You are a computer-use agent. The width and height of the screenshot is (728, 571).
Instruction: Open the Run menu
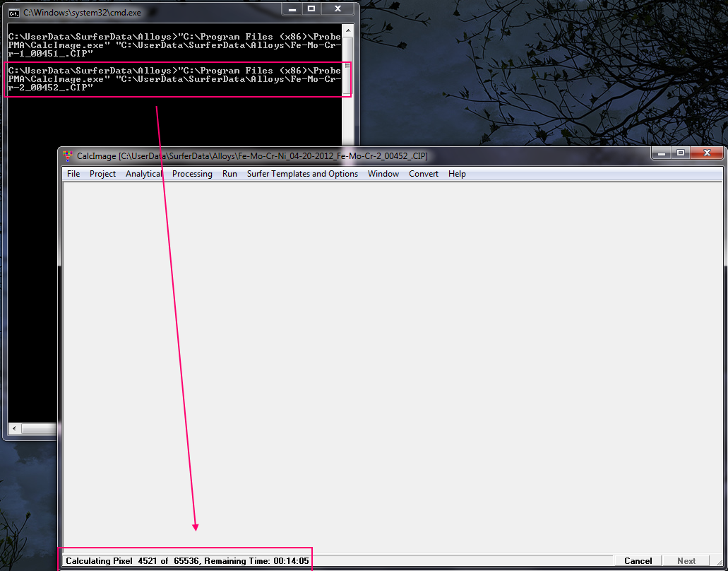point(229,174)
